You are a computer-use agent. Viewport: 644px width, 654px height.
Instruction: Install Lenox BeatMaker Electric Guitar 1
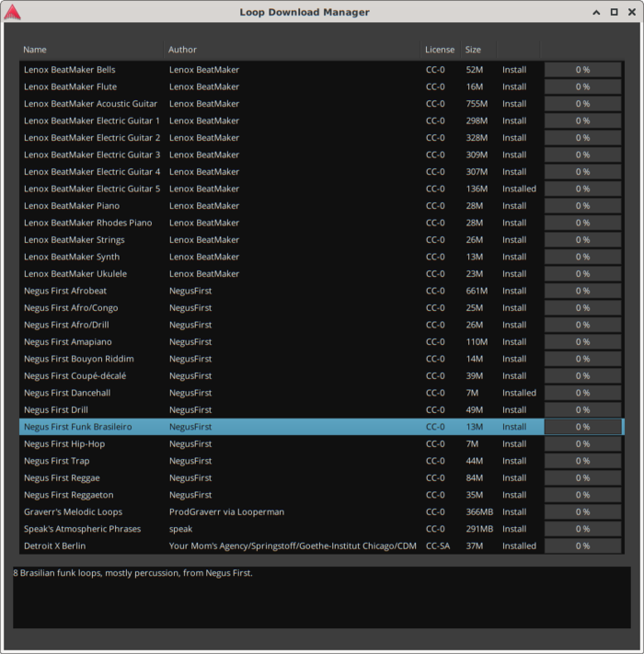click(514, 120)
